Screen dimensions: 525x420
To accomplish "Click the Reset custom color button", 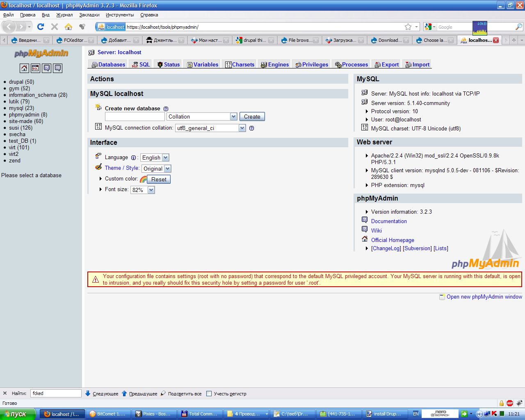I will click(x=159, y=179).
